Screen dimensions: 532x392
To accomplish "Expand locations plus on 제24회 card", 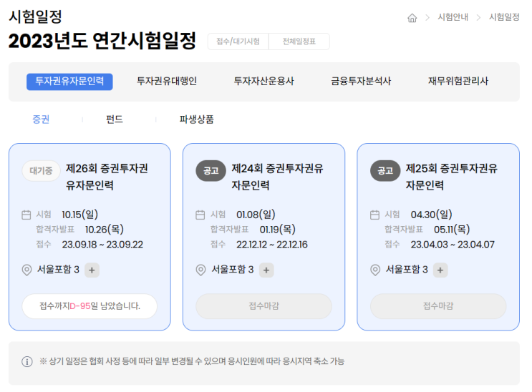I will pyautogui.click(x=266, y=270).
